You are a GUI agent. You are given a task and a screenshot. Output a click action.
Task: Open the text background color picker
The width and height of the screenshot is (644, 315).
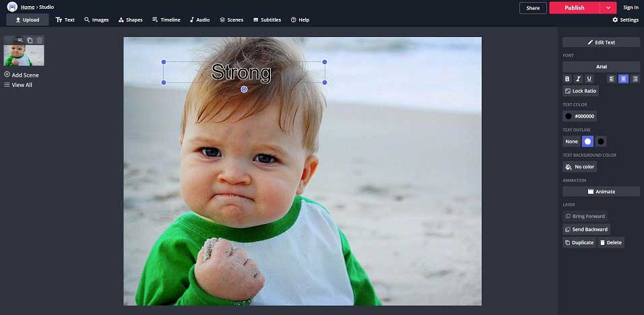tap(580, 167)
